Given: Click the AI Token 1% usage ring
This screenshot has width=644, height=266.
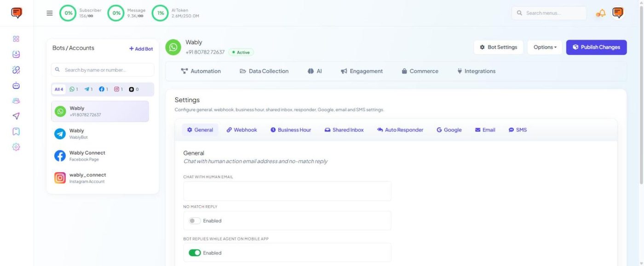Looking at the screenshot, I should (x=160, y=13).
